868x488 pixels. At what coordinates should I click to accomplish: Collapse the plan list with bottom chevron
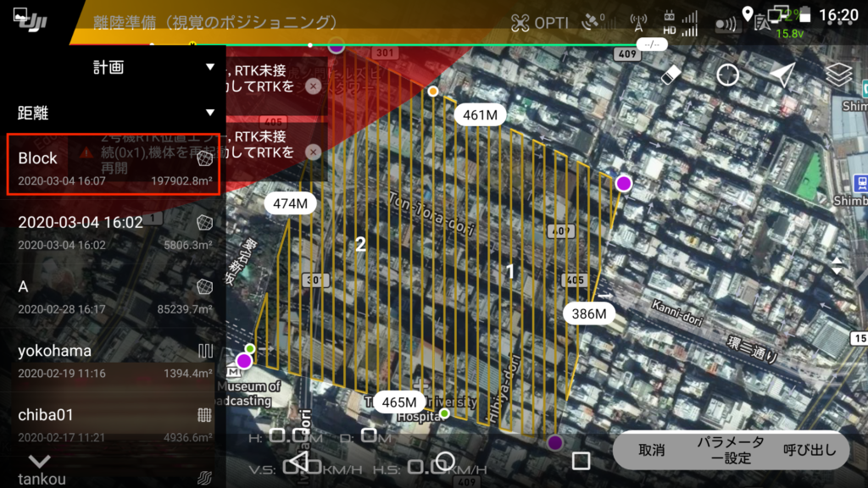coord(40,462)
